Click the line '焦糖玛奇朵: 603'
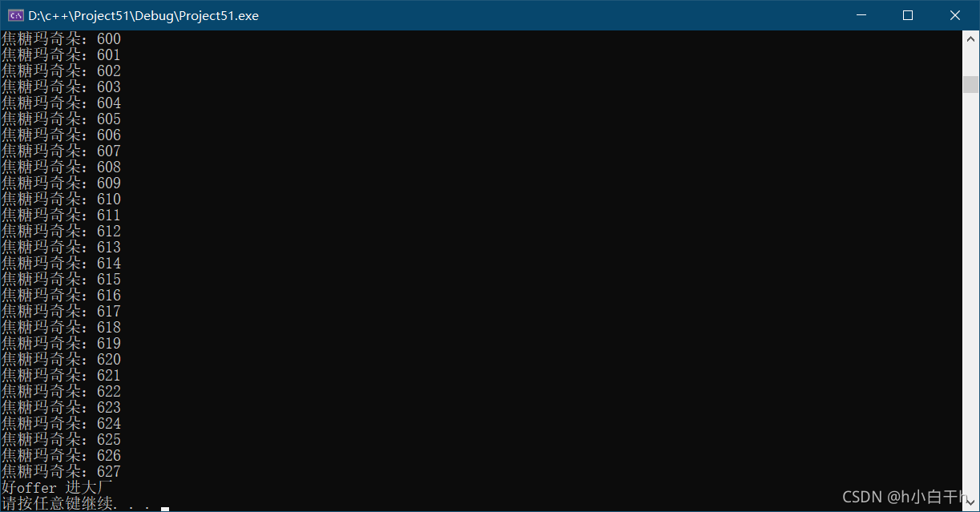Image resolution: width=980 pixels, height=512 pixels. coord(61,87)
